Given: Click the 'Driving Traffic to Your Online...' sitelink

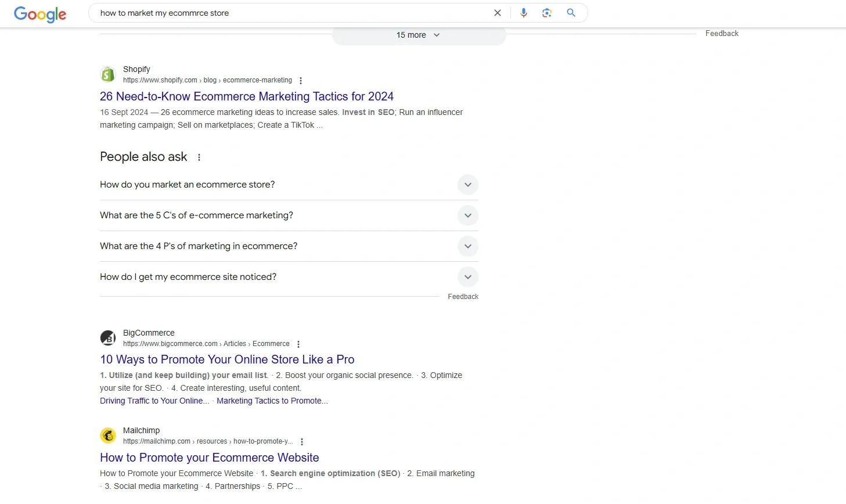Looking at the screenshot, I should click(x=154, y=401).
